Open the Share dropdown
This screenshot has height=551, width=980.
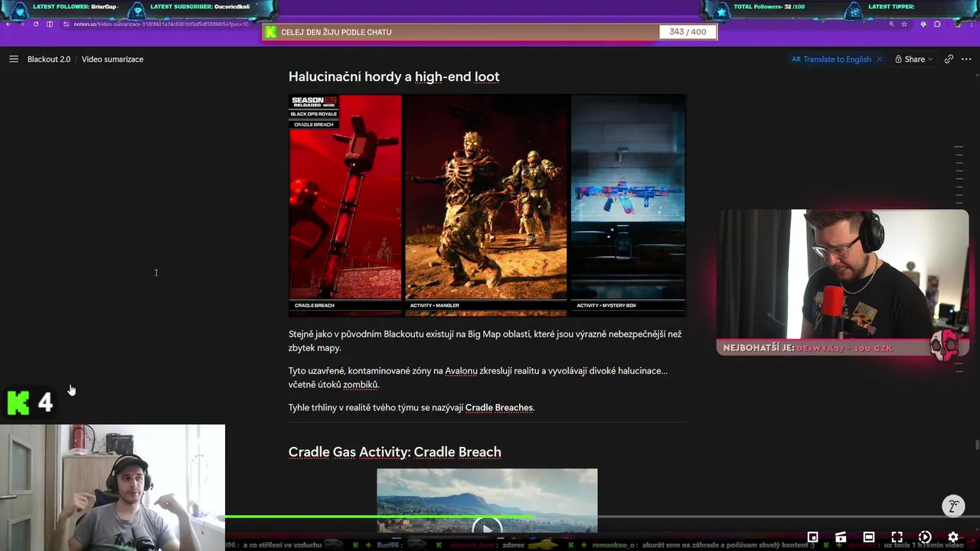pyautogui.click(x=914, y=59)
